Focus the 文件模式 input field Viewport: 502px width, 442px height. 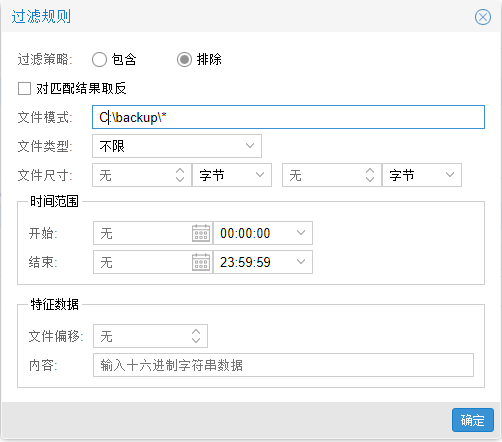pyautogui.click(x=288, y=117)
